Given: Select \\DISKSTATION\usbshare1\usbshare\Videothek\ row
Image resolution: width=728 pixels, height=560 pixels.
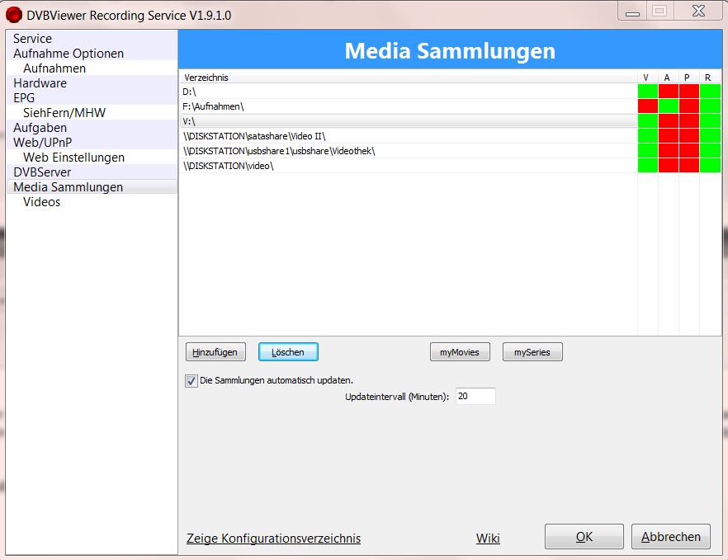Looking at the screenshot, I should tap(408, 151).
